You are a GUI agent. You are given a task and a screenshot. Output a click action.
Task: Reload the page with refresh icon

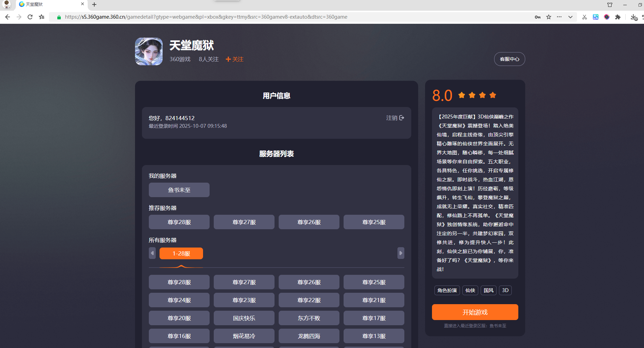[x=30, y=17]
